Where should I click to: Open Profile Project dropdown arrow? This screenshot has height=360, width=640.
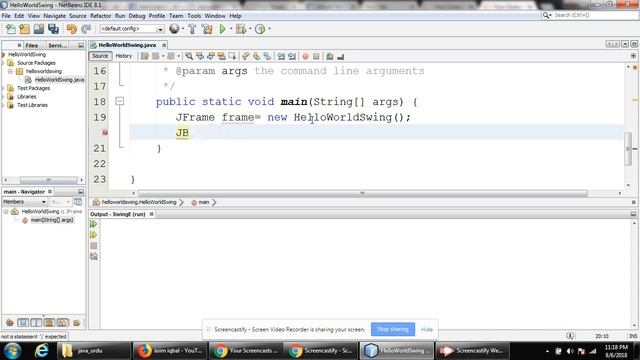click(269, 29)
